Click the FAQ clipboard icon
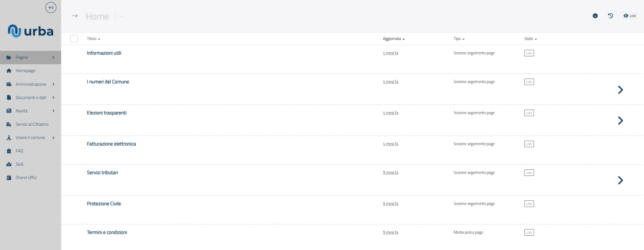The height and width of the screenshot is (250, 644). tap(9, 151)
